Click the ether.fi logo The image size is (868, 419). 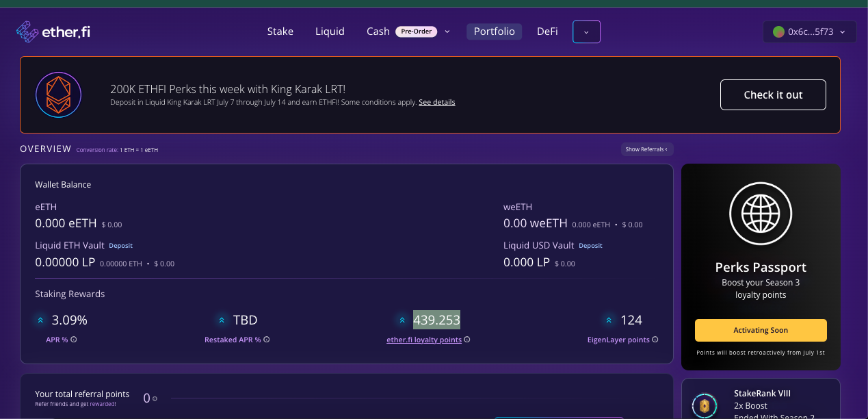(x=53, y=31)
